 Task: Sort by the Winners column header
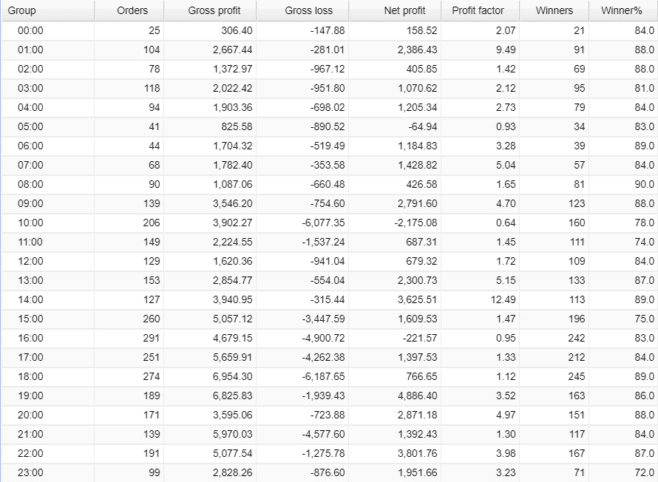[554, 10]
